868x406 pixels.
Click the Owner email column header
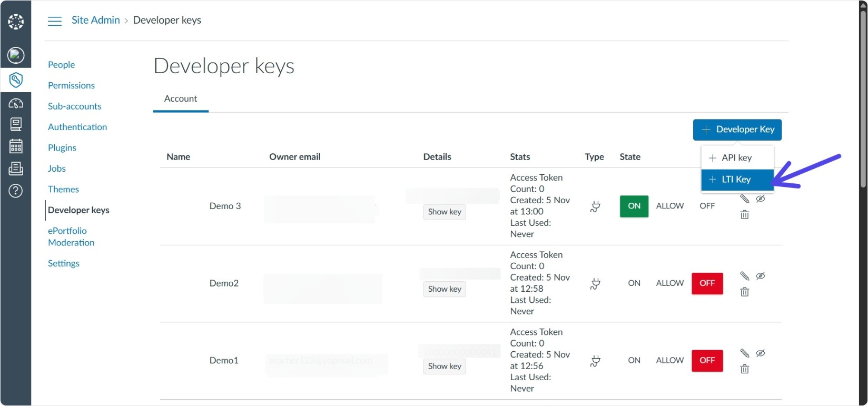coord(295,157)
